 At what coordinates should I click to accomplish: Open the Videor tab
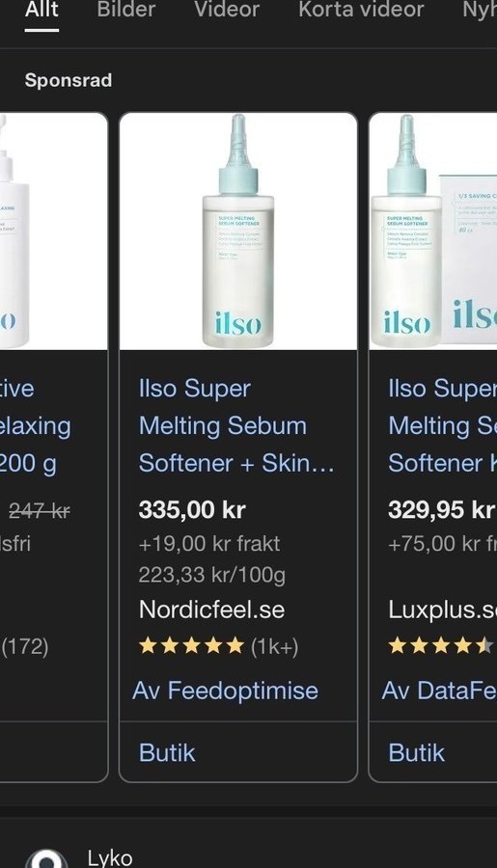(x=227, y=10)
